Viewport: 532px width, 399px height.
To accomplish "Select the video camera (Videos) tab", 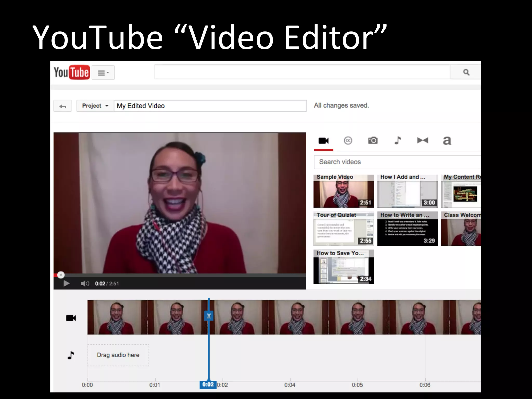I will (x=323, y=141).
